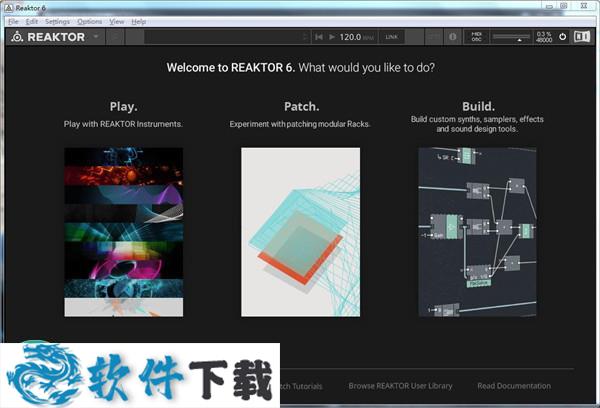600x408 pixels.
Task: Toggle the audio engine power button
Action: tap(562, 37)
